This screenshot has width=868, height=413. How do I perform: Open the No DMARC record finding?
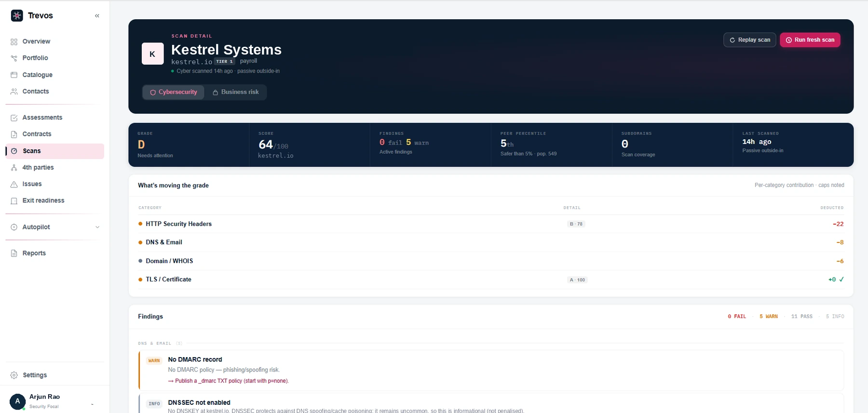click(x=491, y=371)
